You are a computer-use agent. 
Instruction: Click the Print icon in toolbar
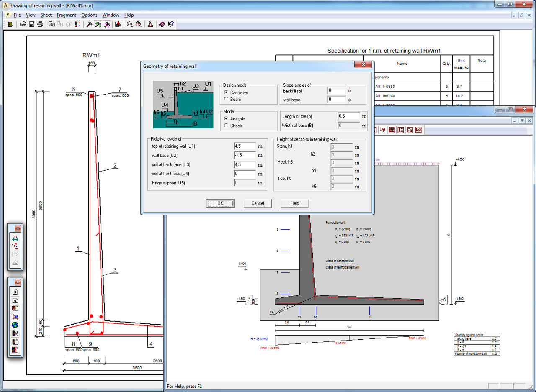click(40, 25)
